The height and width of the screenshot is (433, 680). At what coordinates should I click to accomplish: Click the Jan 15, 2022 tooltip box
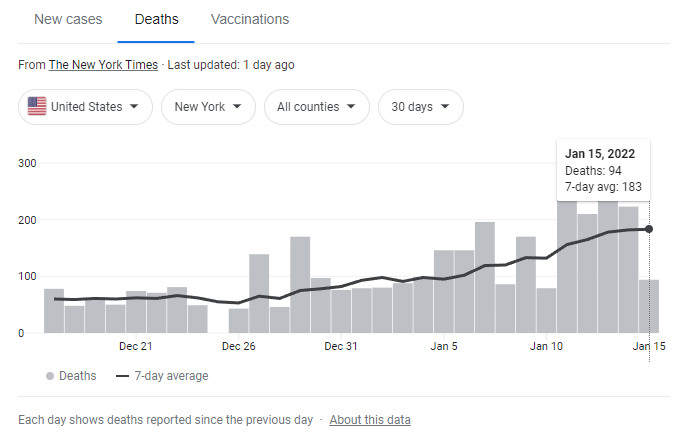(603, 170)
